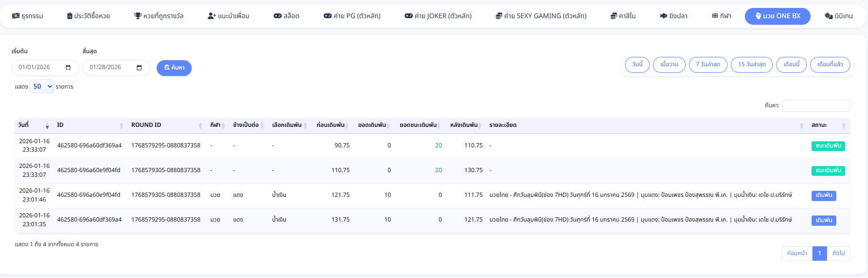The height and width of the screenshot is (278, 868).
Task: Open the สล็อต tab
Action: (x=286, y=16)
